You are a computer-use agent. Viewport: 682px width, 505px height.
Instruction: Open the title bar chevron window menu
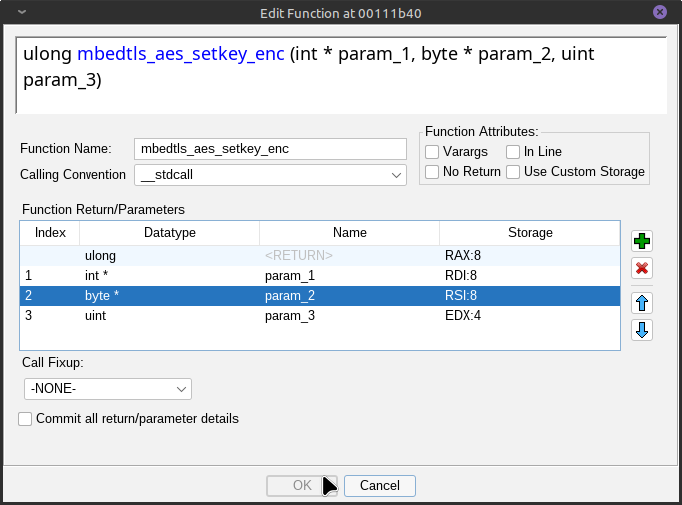22,12
